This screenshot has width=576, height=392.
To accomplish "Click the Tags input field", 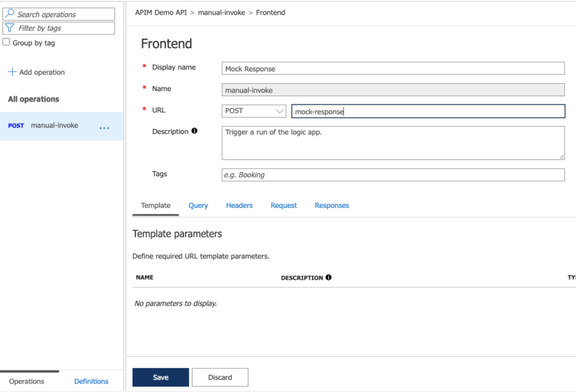I will click(393, 175).
